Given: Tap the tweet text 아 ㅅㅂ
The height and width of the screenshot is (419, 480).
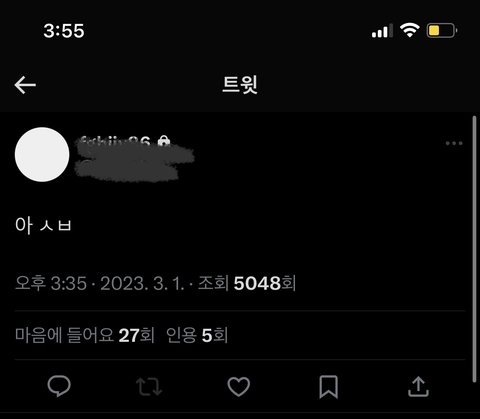Looking at the screenshot, I should tap(43, 225).
